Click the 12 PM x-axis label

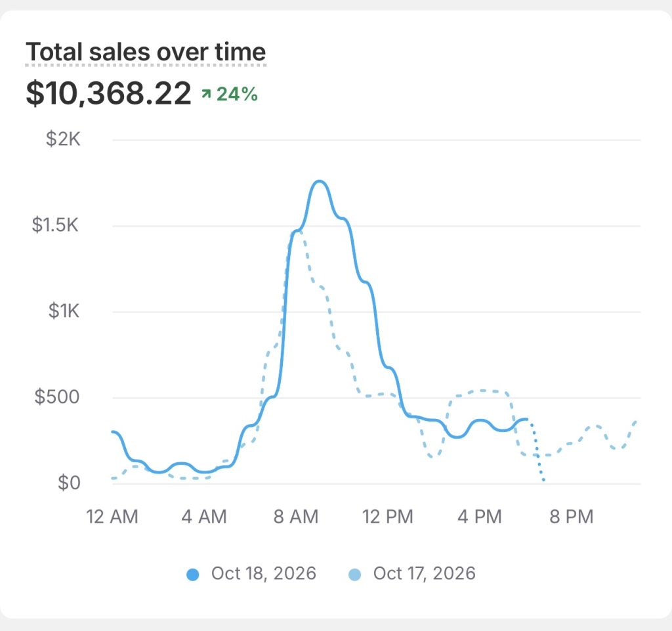coord(388,517)
